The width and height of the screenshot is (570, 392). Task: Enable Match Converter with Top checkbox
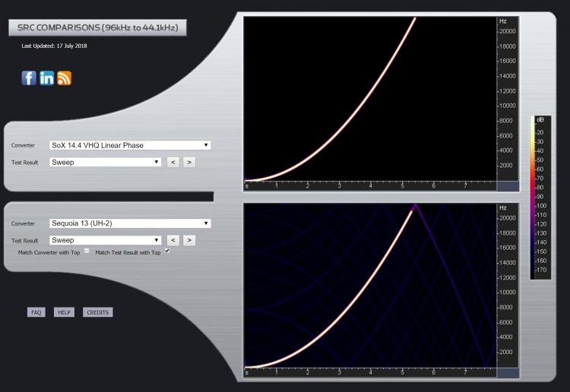87,251
